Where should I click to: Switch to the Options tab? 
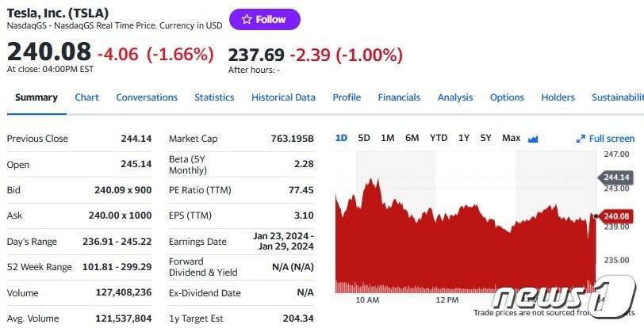click(507, 97)
